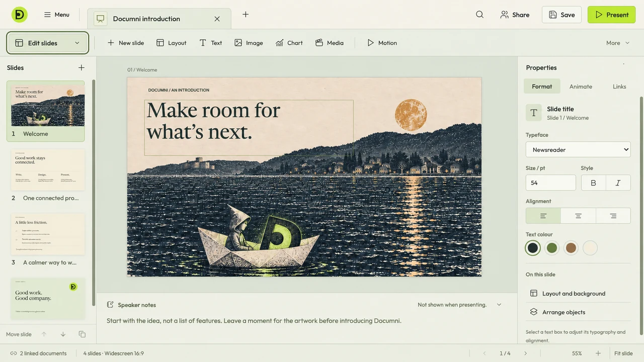Image resolution: width=644 pixels, height=362 pixels.
Task: Add a new document tab
Action: click(246, 15)
